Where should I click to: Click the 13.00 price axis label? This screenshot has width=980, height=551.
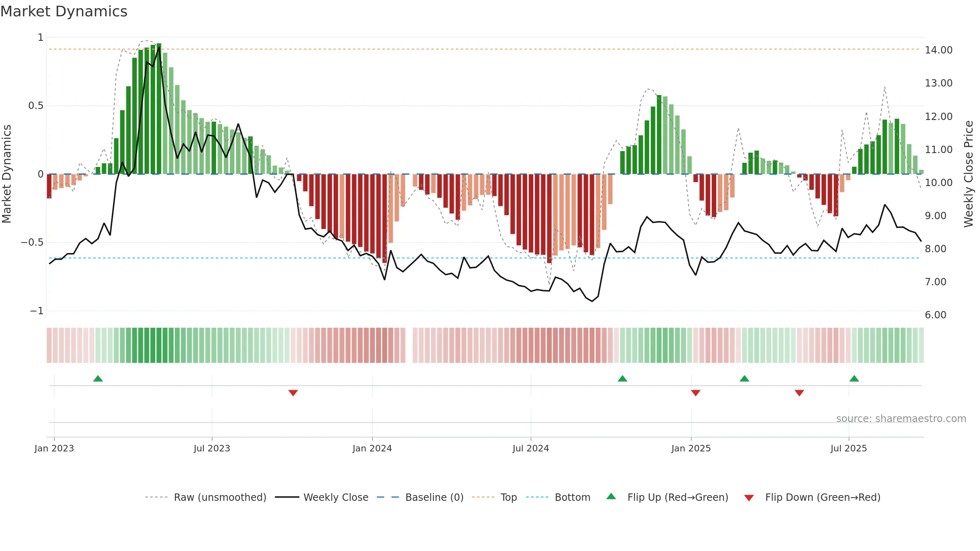pyautogui.click(x=939, y=83)
